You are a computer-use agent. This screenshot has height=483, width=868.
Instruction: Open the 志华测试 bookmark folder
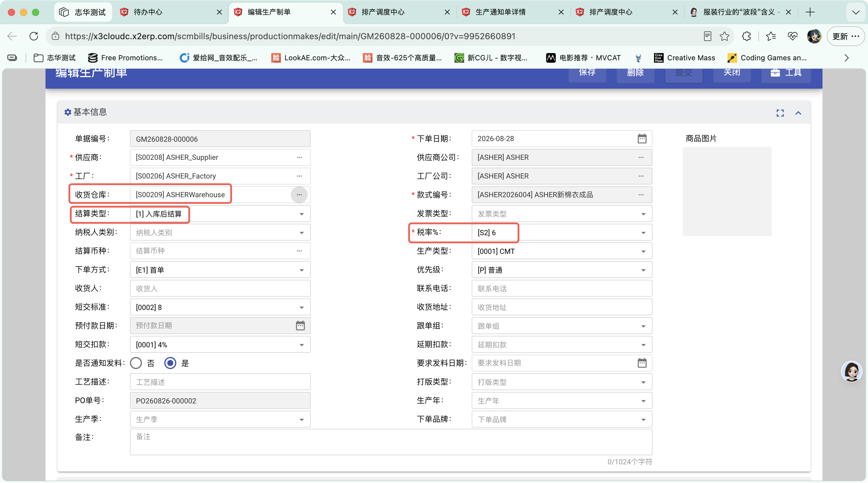click(55, 58)
